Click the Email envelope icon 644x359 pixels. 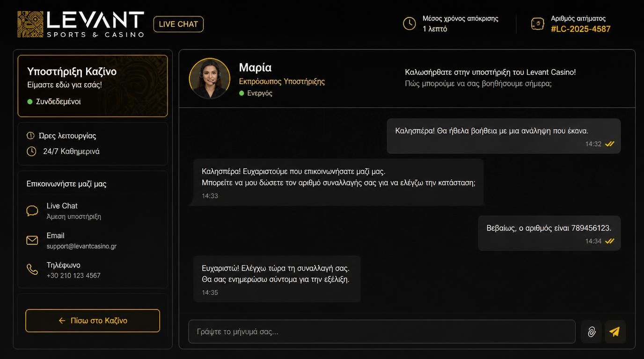[x=32, y=240]
